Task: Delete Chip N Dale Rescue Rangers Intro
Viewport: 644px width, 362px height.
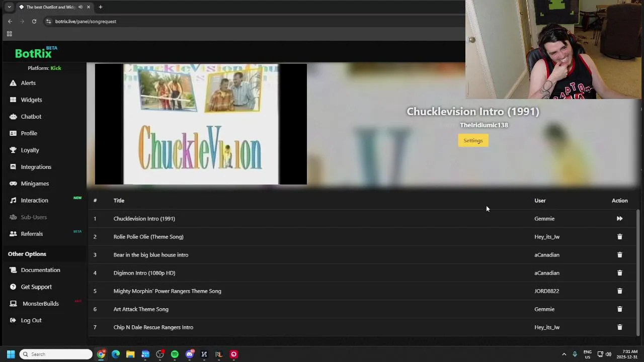Action: point(619,327)
